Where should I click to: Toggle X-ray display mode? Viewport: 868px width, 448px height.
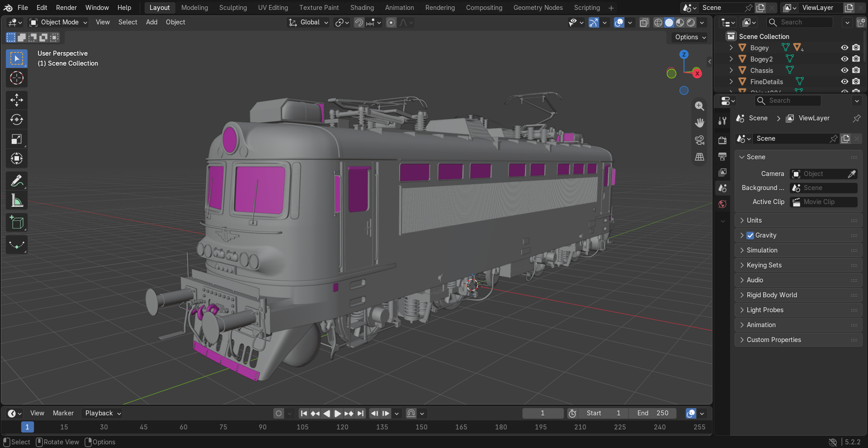(x=644, y=22)
